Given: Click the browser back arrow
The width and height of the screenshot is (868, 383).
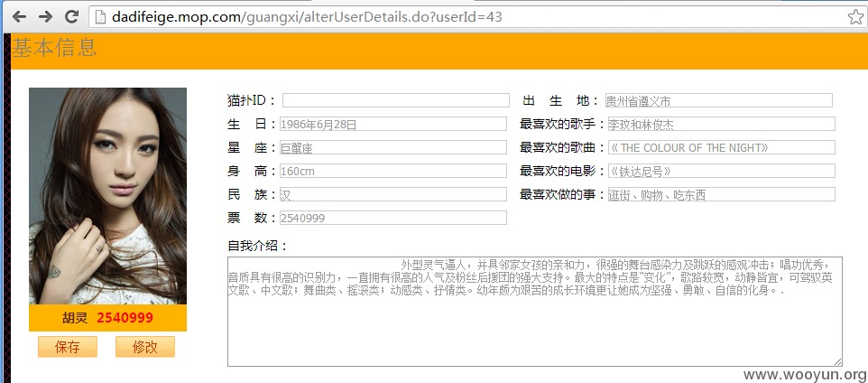Looking at the screenshot, I should pos(19,16).
